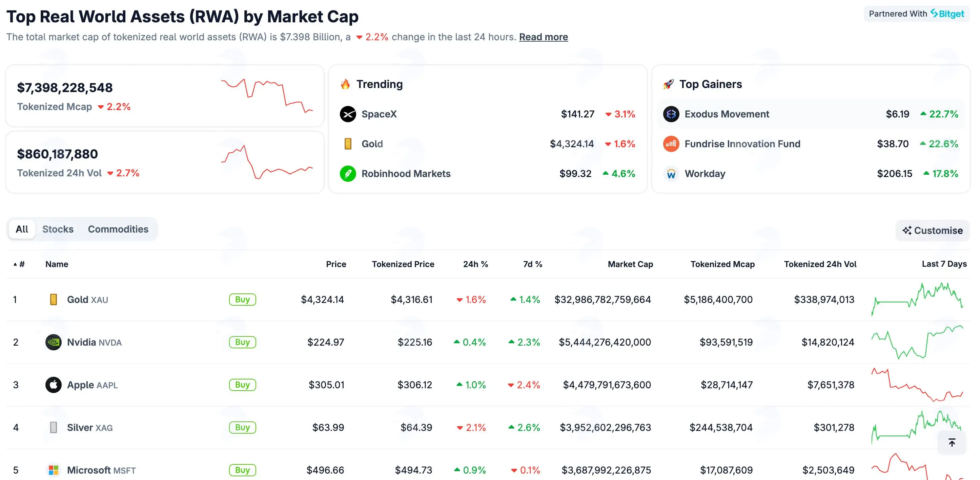
Task: Switch to the Stocks tab
Action: (58, 229)
